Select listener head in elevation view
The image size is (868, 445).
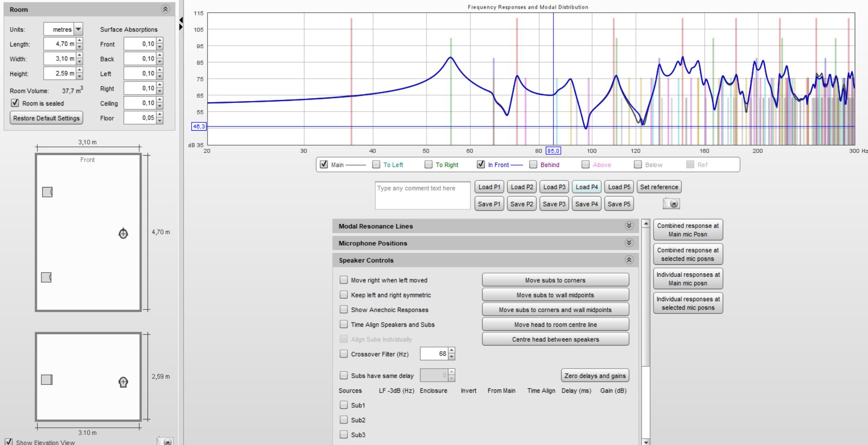(x=123, y=382)
